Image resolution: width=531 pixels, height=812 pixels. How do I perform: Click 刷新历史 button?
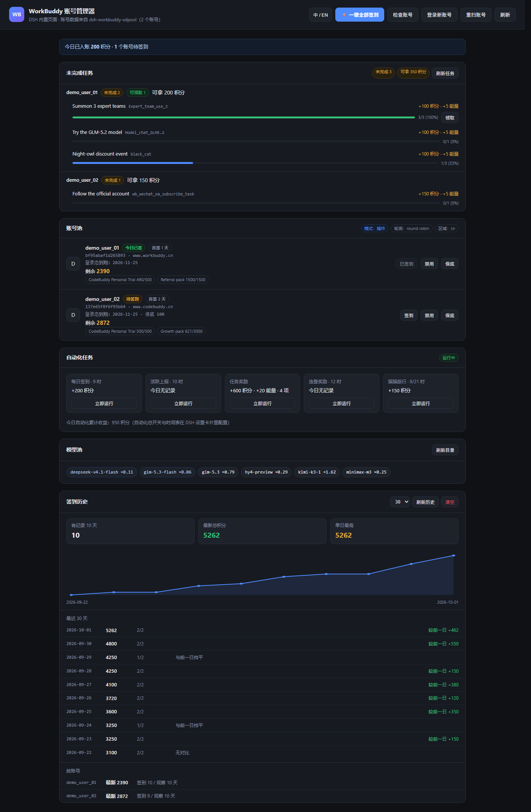pyautogui.click(x=425, y=502)
